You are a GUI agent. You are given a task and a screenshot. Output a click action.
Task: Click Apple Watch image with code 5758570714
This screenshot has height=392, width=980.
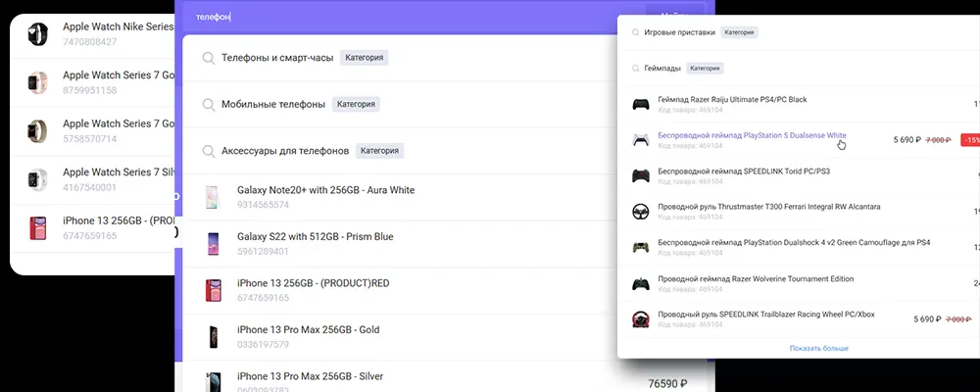[x=37, y=131]
